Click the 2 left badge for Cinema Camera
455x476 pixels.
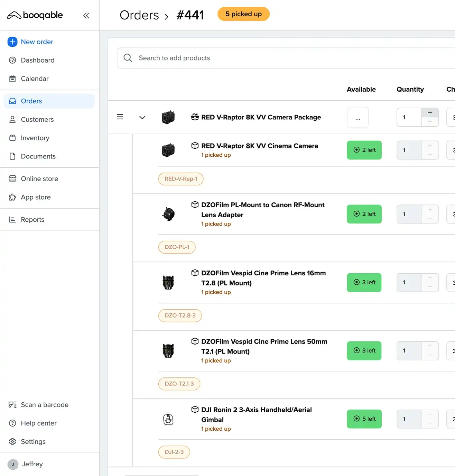pyautogui.click(x=364, y=150)
